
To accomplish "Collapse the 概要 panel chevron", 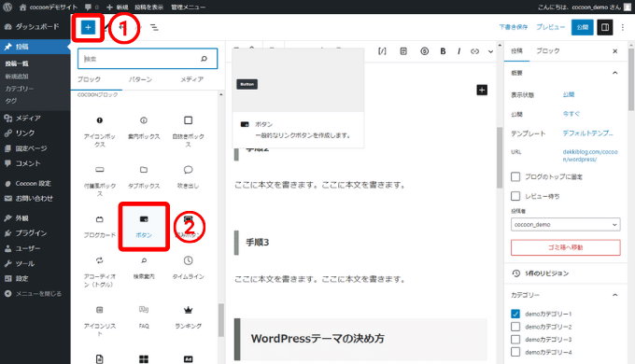I will click(614, 73).
